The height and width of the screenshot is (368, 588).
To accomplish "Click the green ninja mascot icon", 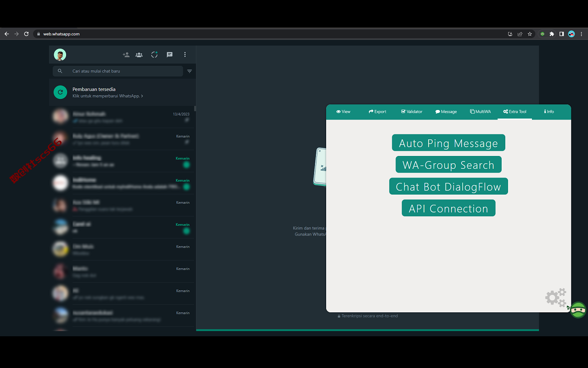I will pyautogui.click(x=577, y=310).
